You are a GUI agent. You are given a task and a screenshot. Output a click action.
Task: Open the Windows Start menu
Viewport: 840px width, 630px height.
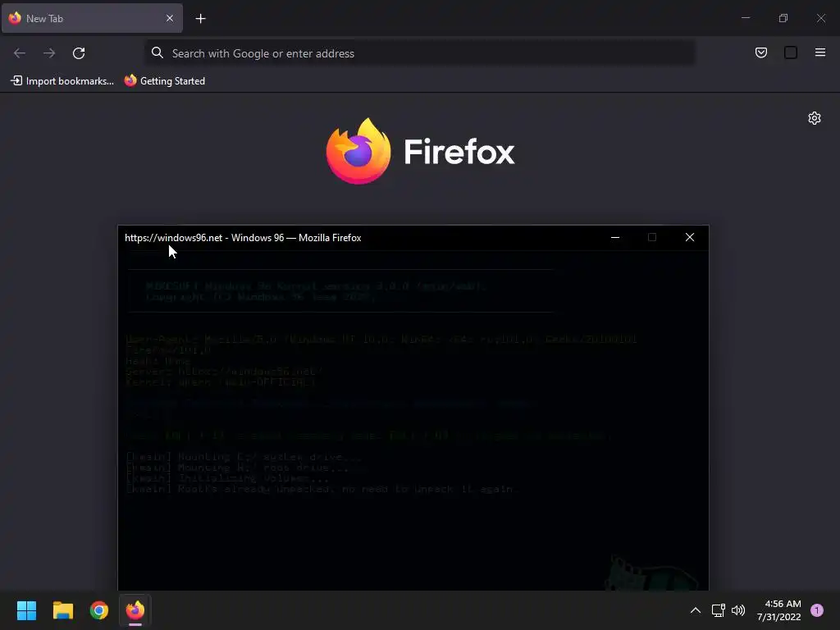(x=26, y=610)
